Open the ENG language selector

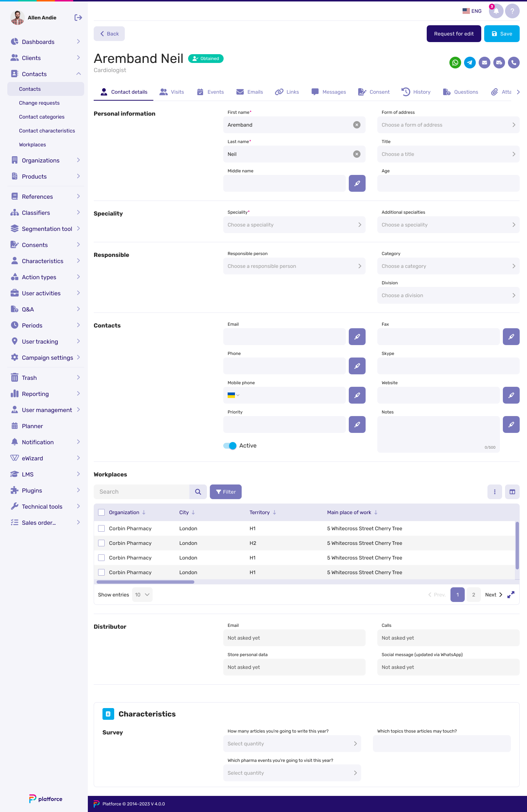click(x=472, y=11)
